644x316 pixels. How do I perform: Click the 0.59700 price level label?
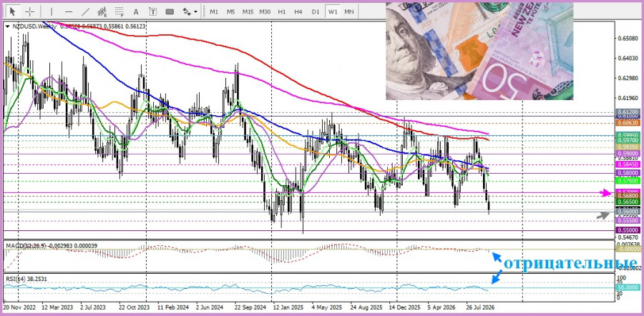pyautogui.click(x=628, y=140)
